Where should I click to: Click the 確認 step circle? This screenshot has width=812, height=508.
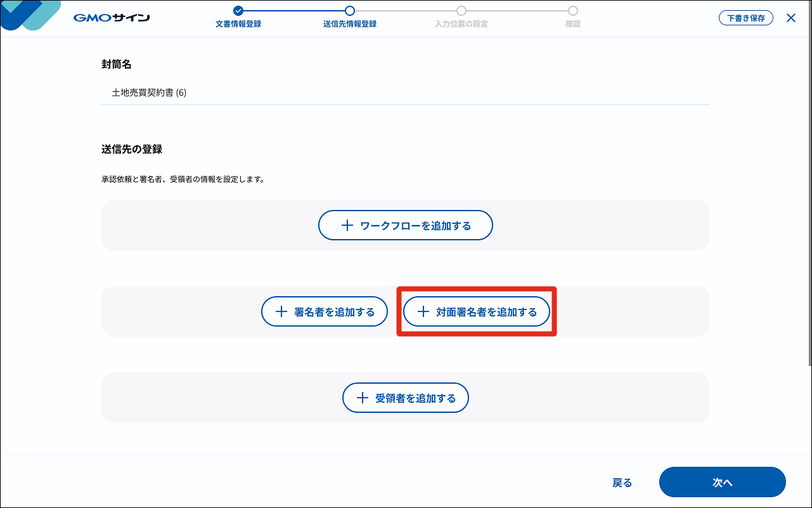(573, 10)
